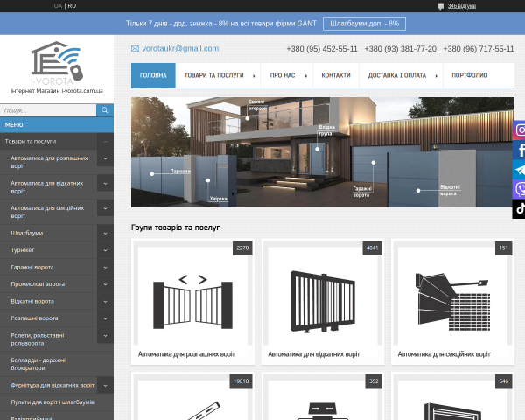
Task: Click the Відкатні ворота banner hotspot
Action: [x=418, y=190]
